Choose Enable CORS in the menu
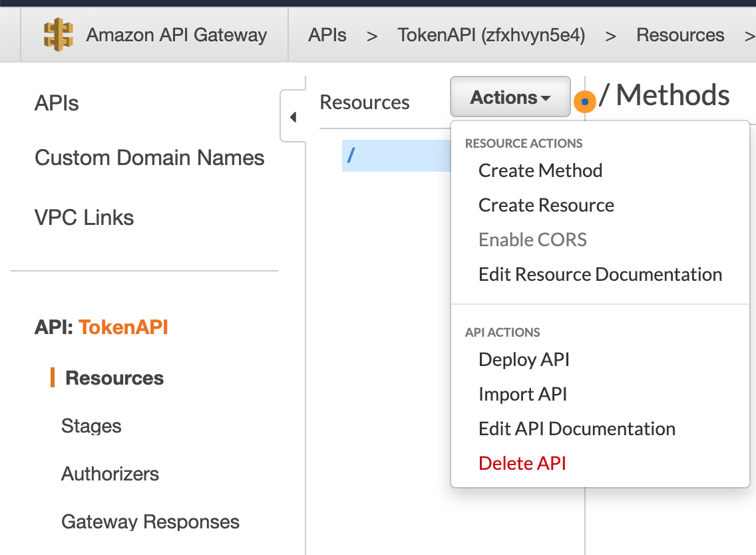The image size is (756, 555). (532, 240)
